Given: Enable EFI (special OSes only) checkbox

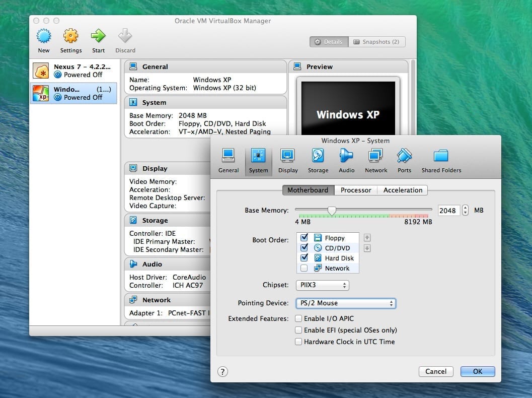Looking at the screenshot, I should [298, 330].
